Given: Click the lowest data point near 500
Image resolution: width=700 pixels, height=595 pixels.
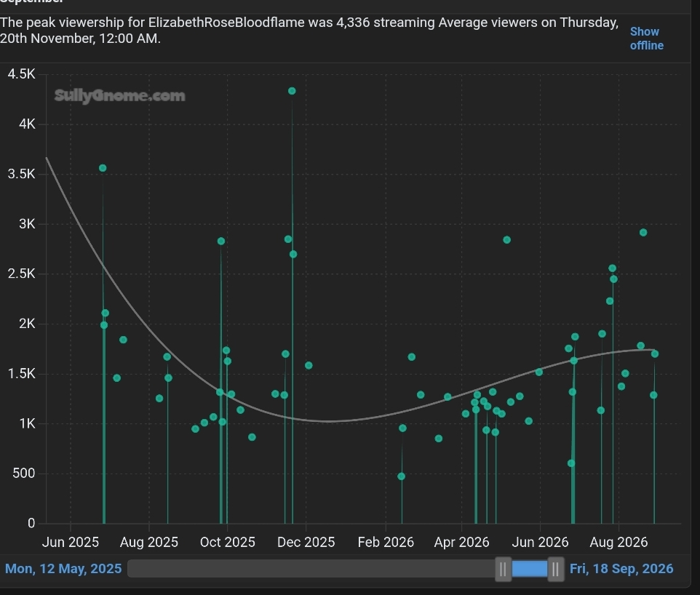Looking at the screenshot, I should pos(402,476).
